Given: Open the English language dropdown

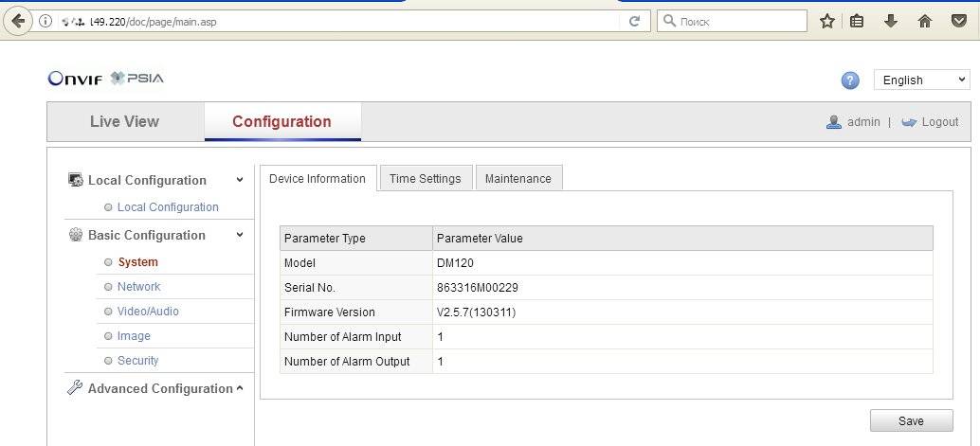Looking at the screenshot, I should point(920,80).
